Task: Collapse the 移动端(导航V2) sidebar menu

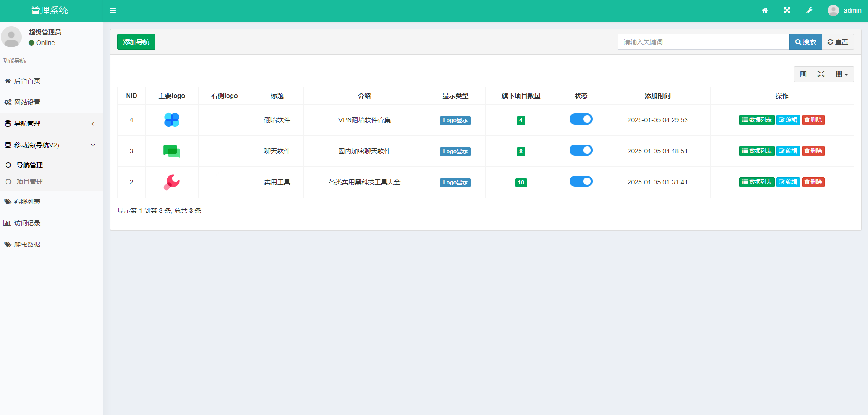Action: (x=51, y=145)
